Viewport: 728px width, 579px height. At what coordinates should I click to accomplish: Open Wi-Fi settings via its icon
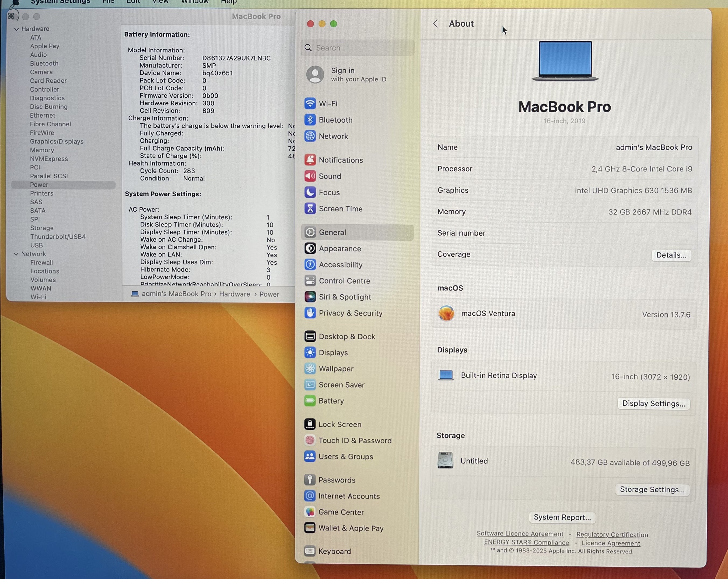[310, 104]
